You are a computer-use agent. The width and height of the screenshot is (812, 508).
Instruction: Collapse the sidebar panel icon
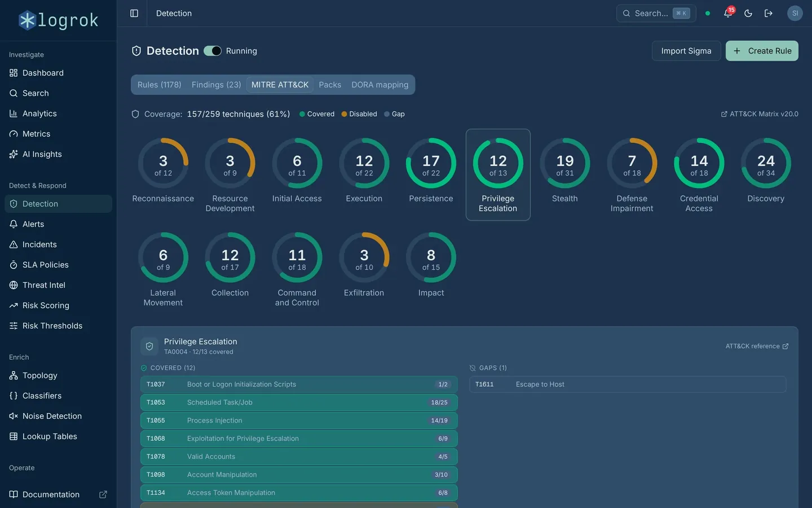pos(134,13)
